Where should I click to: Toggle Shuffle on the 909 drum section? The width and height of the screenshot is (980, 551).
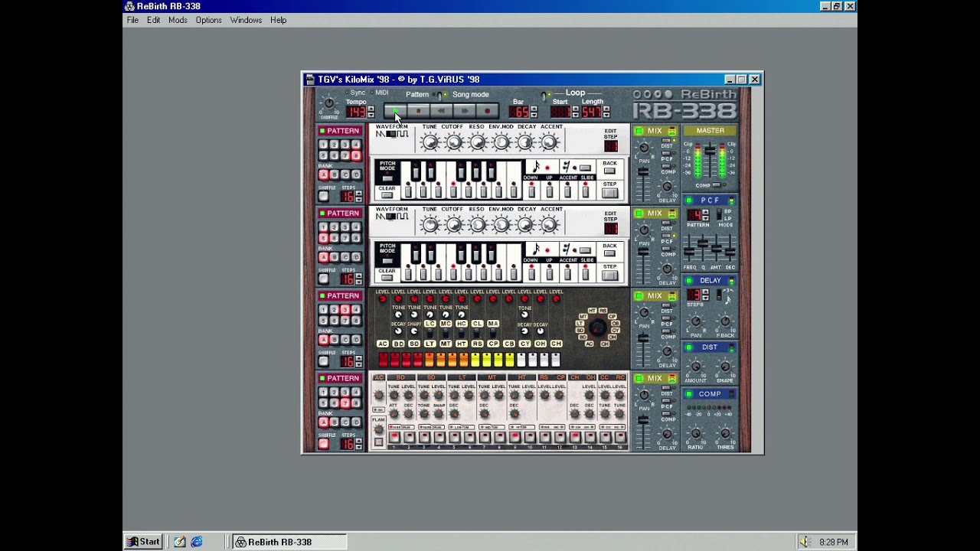coord(324,444)
